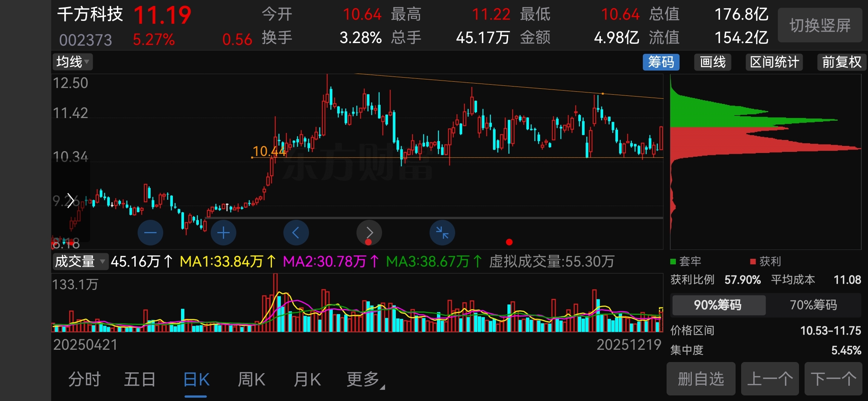Image resolution: width=868 pixels, height=401 pixels.
Task: Go to next stock with 下一个
Action: [833, 379]
